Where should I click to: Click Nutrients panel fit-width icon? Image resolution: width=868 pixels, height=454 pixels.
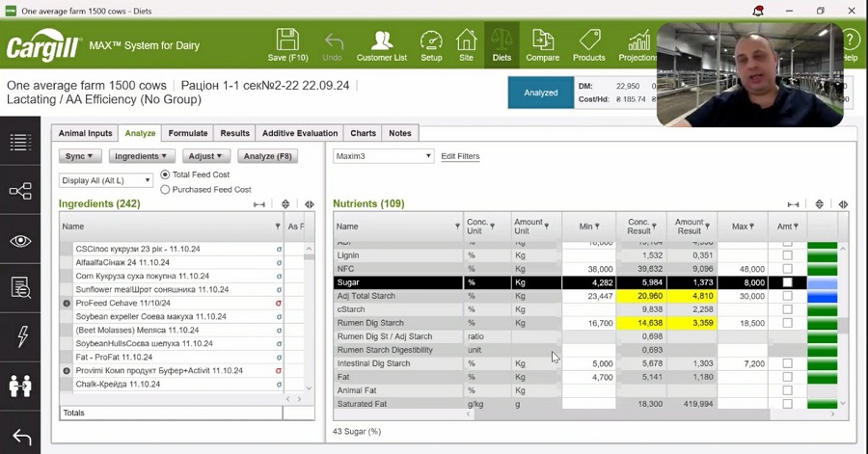[x=794, y=204]
